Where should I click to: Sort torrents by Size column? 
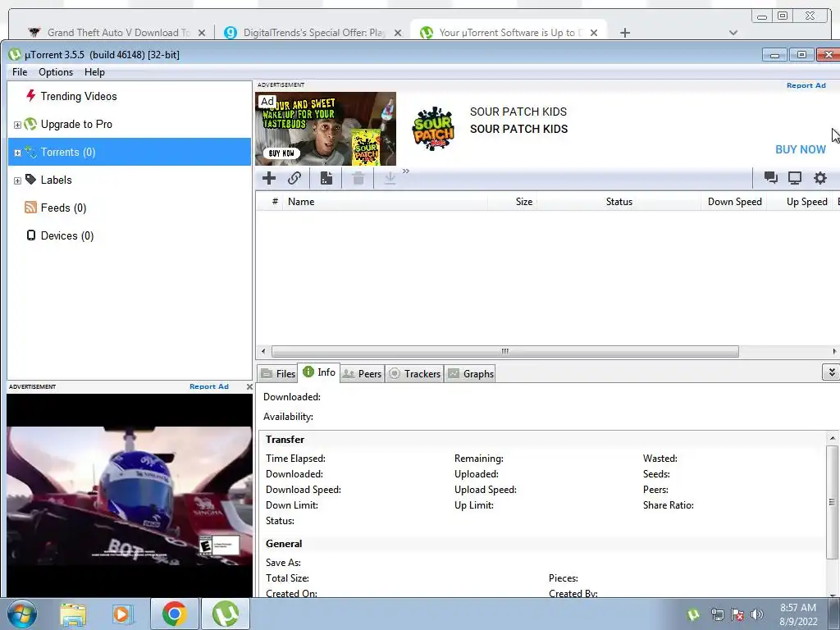click(x=512, y=202)
